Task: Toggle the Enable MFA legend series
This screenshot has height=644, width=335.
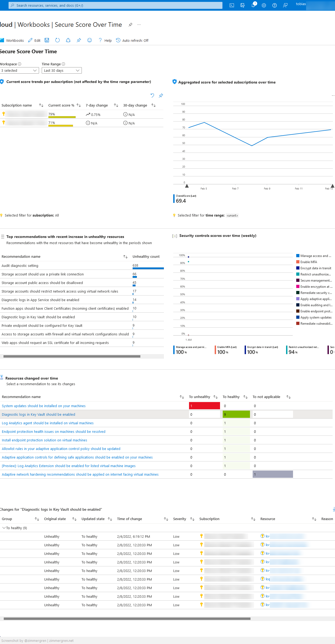Action: (x=309, y=262)
